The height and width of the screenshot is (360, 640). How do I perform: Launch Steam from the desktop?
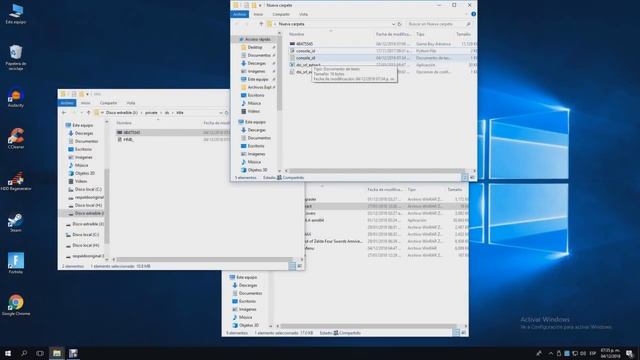(x=16, y=222)
